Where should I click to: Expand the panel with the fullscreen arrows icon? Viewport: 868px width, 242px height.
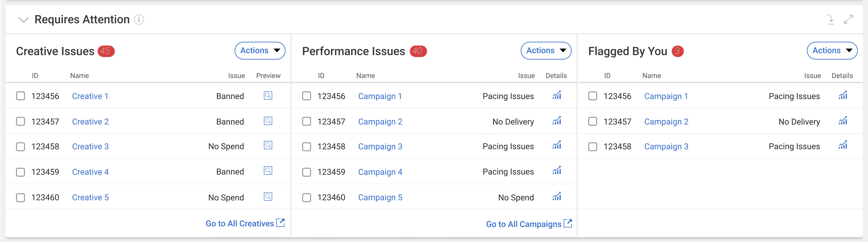click(x=848, y=20)
